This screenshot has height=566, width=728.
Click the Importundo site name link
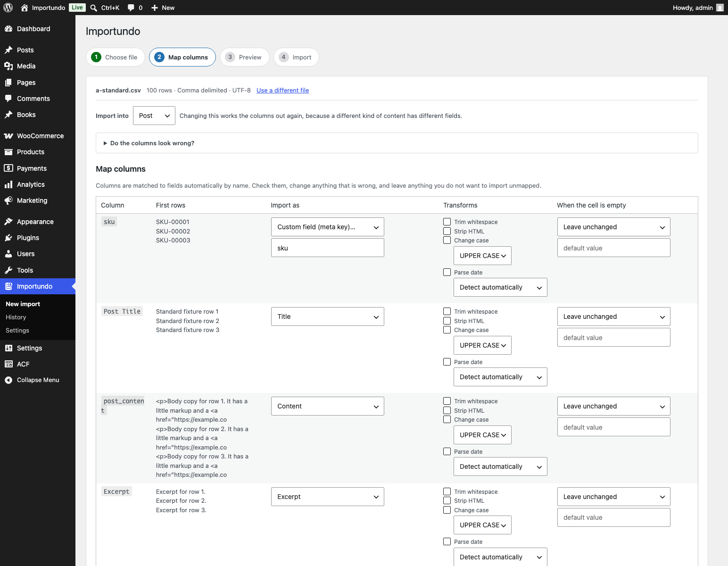coord(49,8)
